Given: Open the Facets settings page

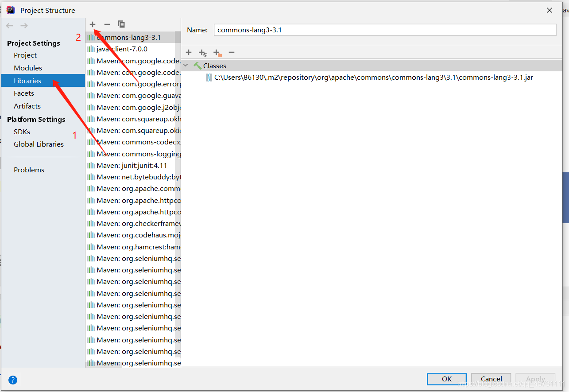Looking at the screenshot, I should (24, 93).
